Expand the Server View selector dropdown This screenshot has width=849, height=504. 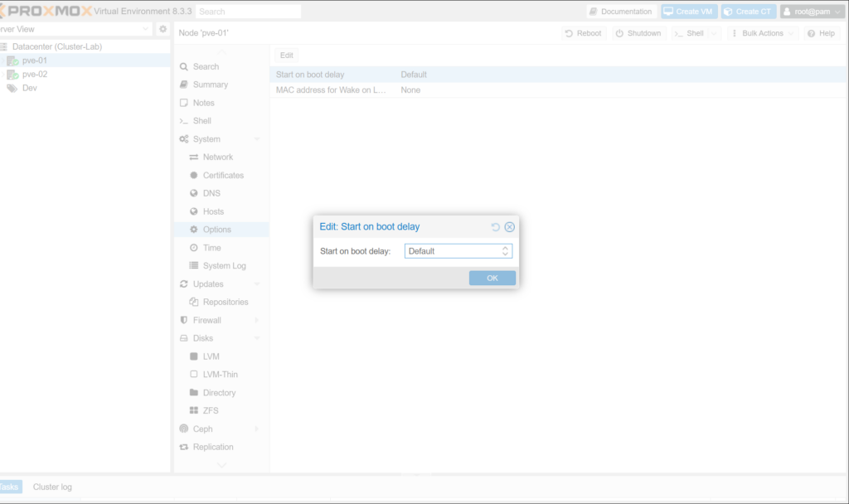[146, 29]
